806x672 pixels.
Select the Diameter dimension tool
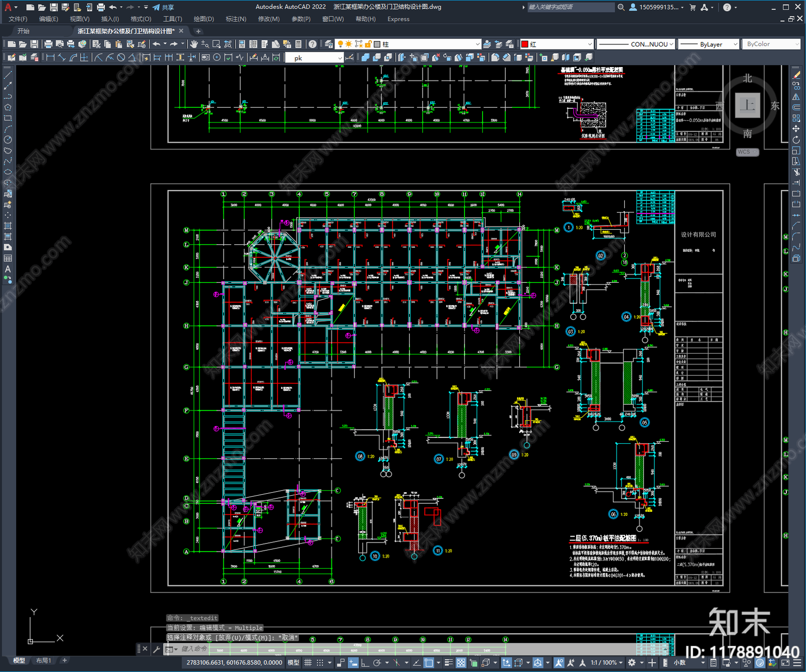(121, 57)
